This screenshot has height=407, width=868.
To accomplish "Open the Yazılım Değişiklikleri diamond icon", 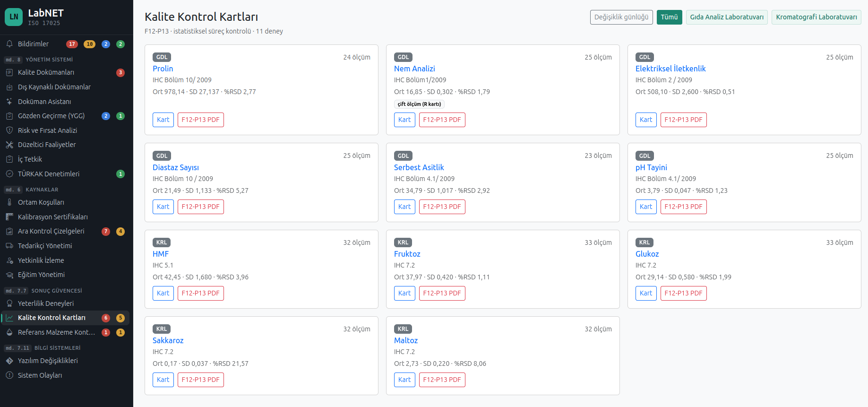I will 9,361.
